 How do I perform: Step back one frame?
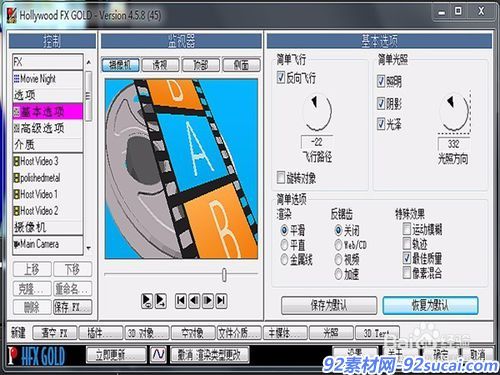194,300
